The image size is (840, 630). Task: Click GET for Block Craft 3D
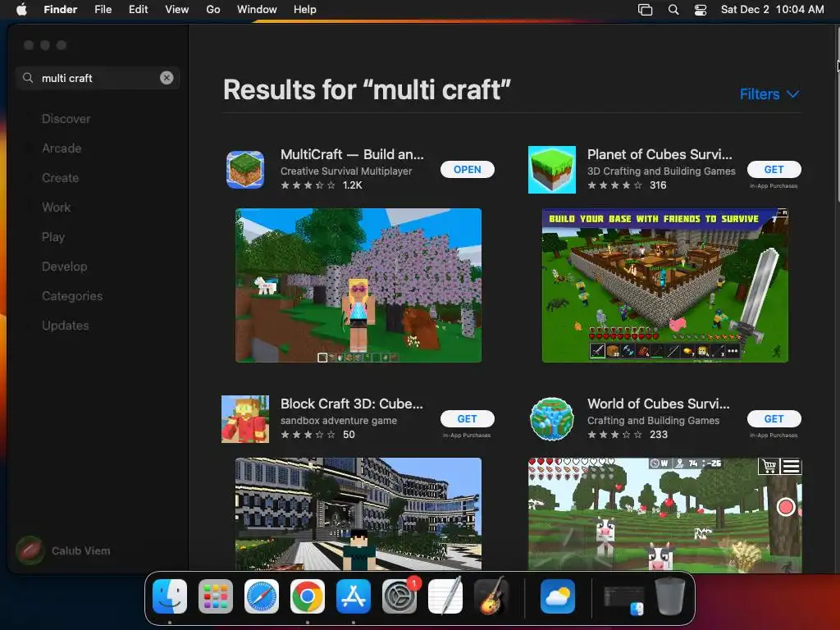467,419
